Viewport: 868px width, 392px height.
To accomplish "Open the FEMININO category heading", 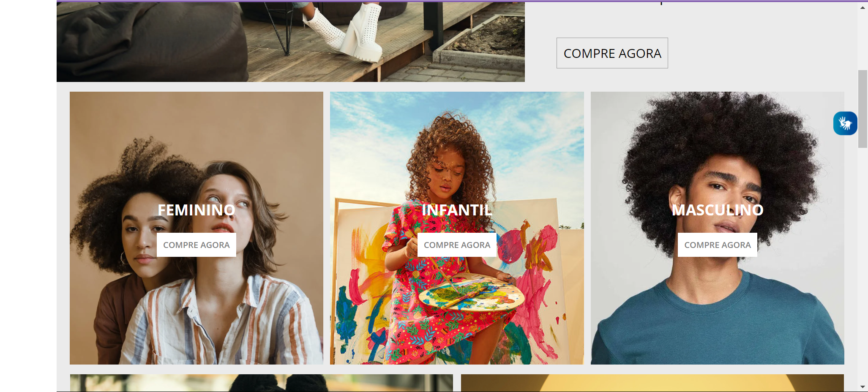I will click(x=197, y=210).
